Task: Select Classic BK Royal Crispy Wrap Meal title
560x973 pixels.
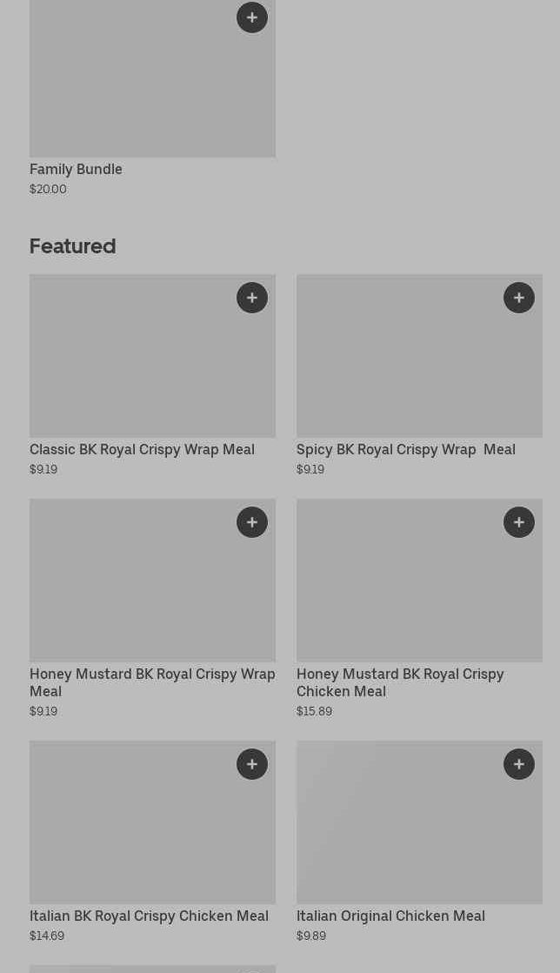Action: pyautogui.click(x=142, y=450)
